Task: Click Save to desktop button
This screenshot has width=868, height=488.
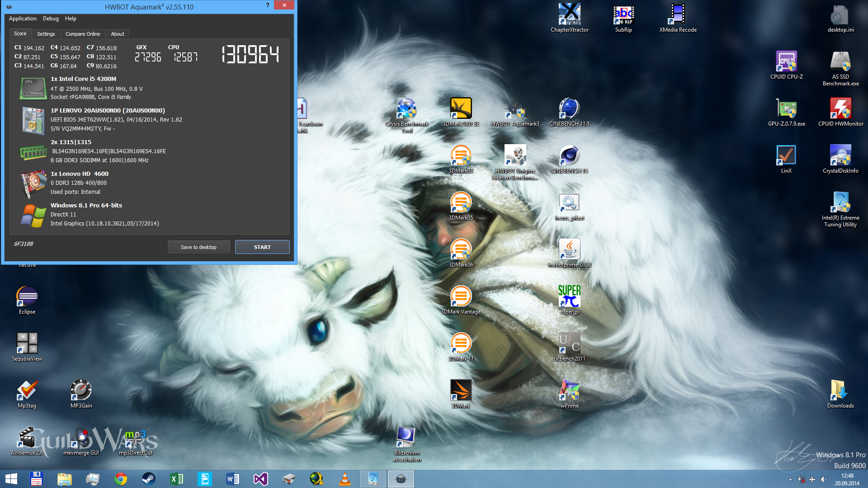Action: (x=198, y=247)
